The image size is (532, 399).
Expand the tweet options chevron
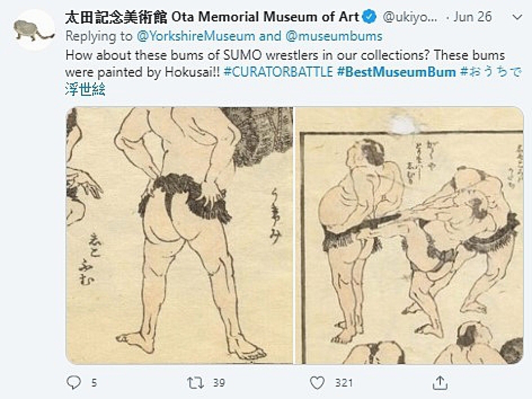[517, 17]
